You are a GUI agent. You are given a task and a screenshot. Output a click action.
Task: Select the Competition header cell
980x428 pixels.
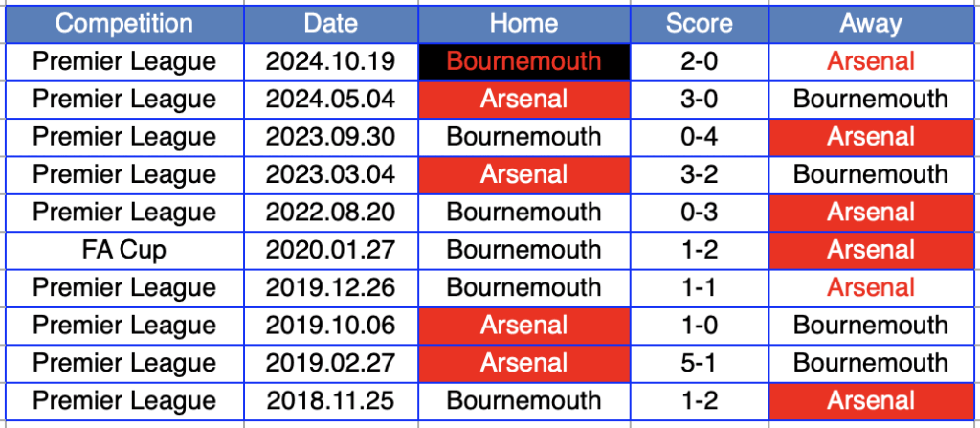[124, 24]
